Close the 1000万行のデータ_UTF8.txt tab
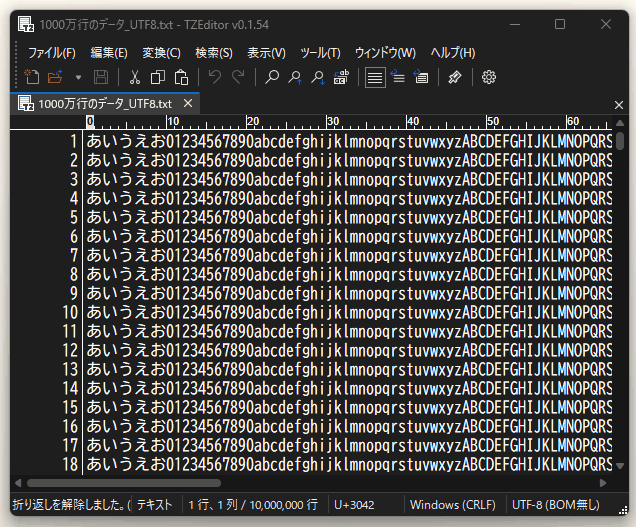The height and width of the screenshot is (527, 636). coord(188,103)
